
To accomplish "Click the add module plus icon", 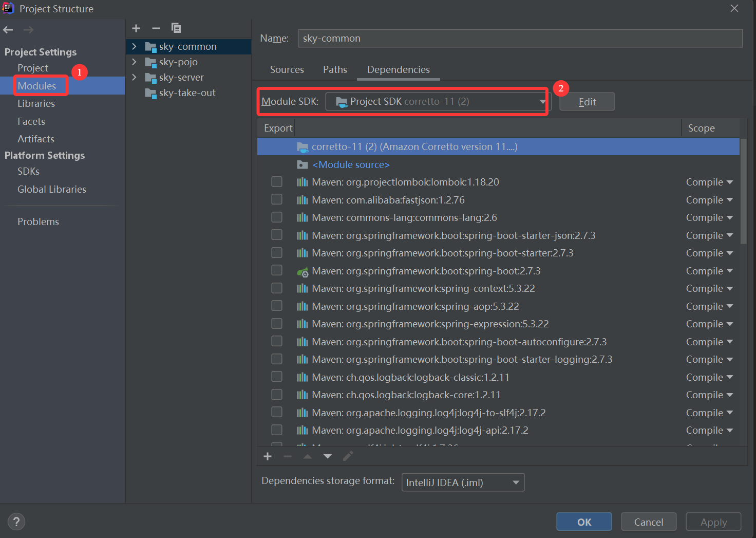I will [136, 28].
